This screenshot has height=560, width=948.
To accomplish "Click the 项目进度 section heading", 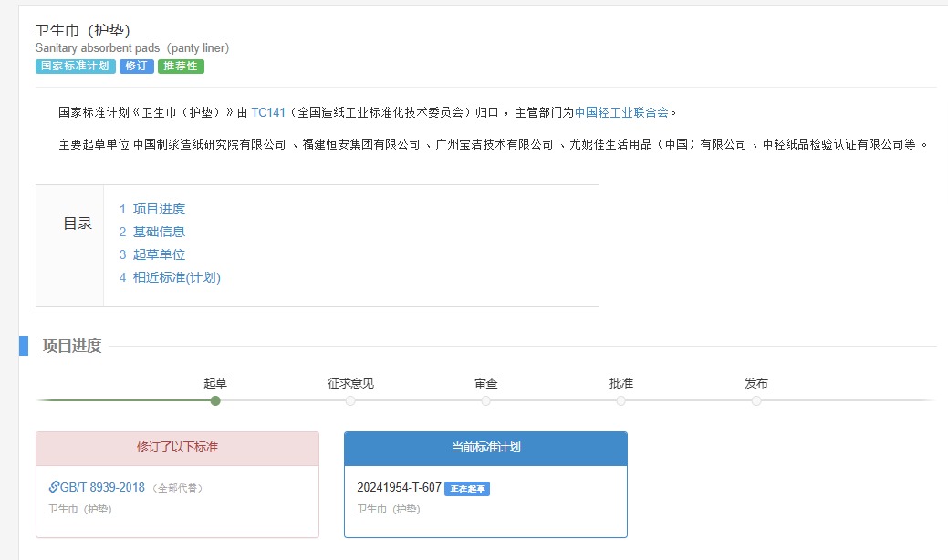I will [72, 347].
